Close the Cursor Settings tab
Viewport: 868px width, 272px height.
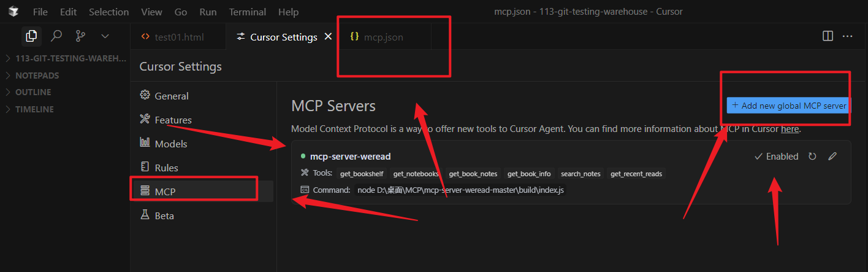[328, 37]
